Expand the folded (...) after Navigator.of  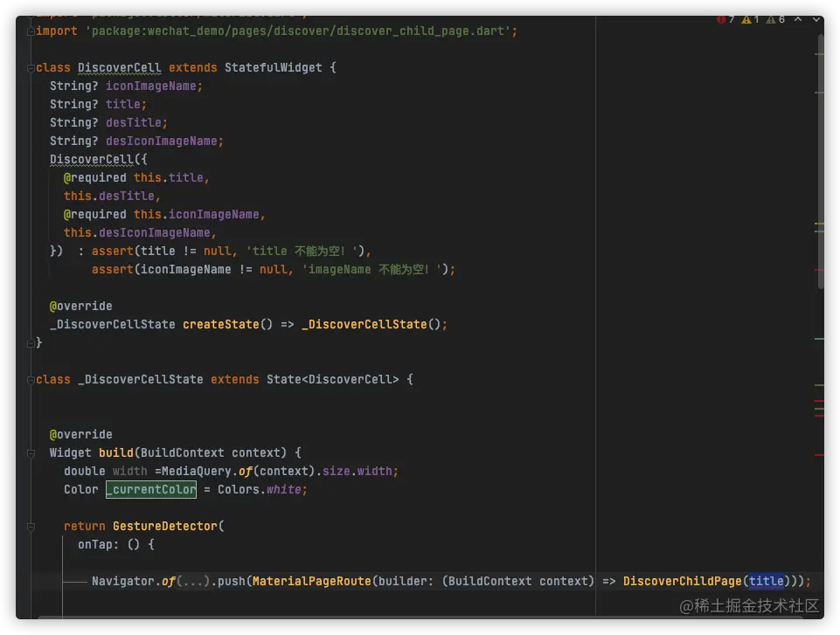[193, 582]
